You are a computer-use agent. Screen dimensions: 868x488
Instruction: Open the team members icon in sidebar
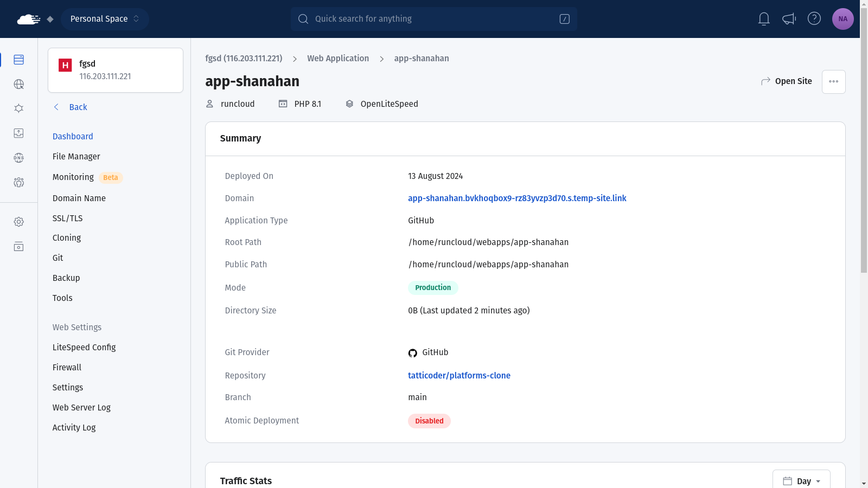(19, 182)
